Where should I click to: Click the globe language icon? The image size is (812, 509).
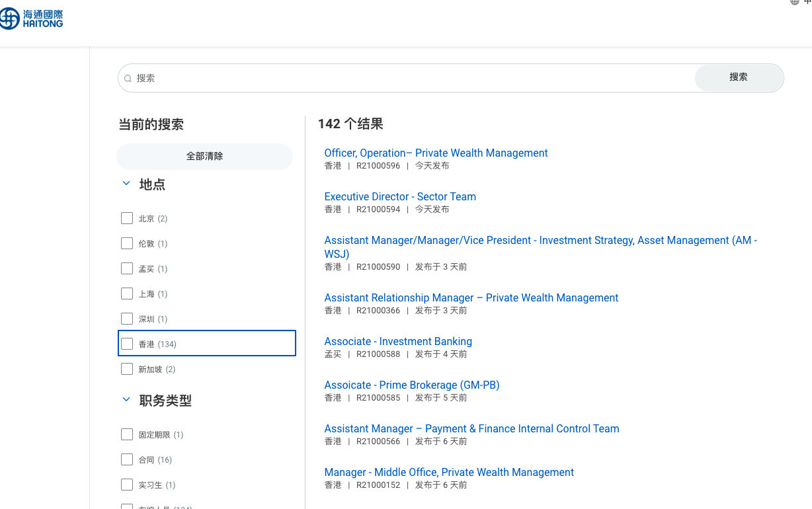coord(795,2)
